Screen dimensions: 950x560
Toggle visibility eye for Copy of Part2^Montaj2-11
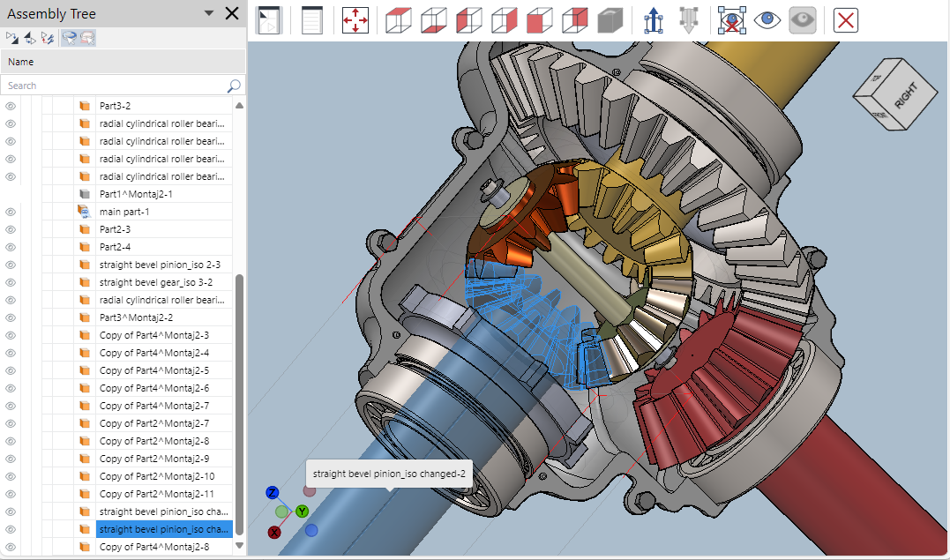point(11,493)
